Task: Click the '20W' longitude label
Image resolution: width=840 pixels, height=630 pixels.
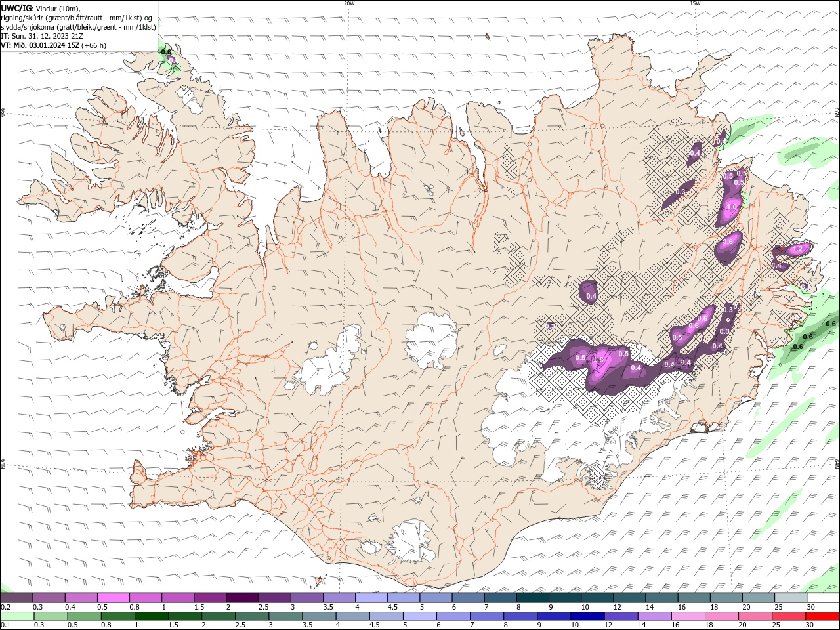Action: click(x=349, y=3)
